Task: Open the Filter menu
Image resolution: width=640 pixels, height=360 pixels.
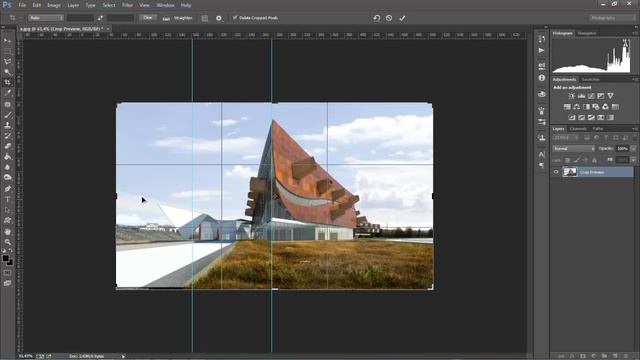Action: (127, 5)
